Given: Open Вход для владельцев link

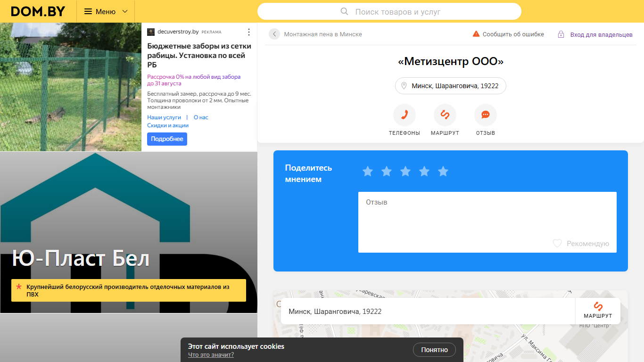Looking at the screenshot, I should click(x=601, y=34).
